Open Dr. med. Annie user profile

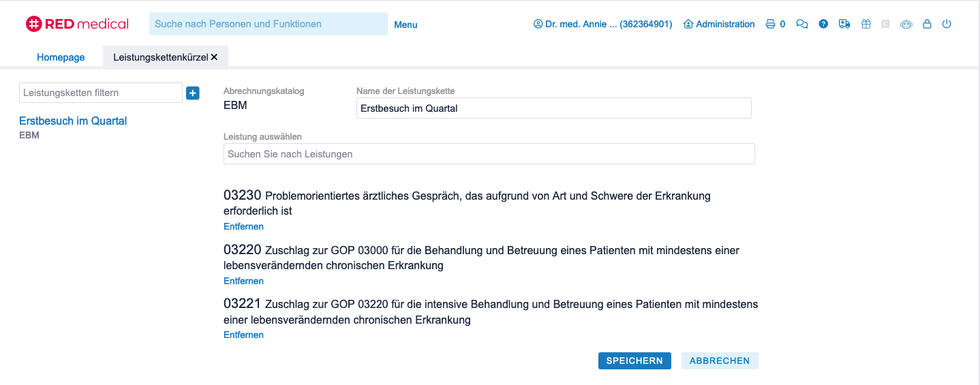(602, 25)
